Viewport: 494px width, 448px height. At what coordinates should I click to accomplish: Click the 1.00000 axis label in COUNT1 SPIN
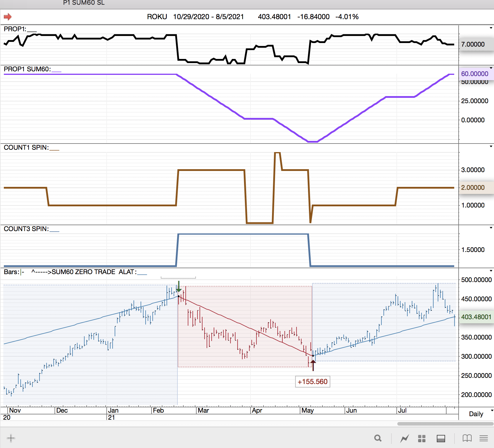pos(473,205)
